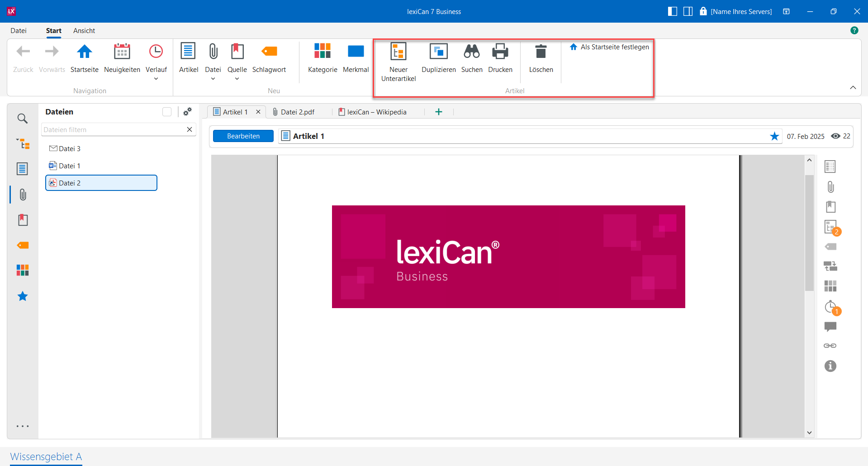Expand the Quelle dropdown arrow

(x=237, y=79)
